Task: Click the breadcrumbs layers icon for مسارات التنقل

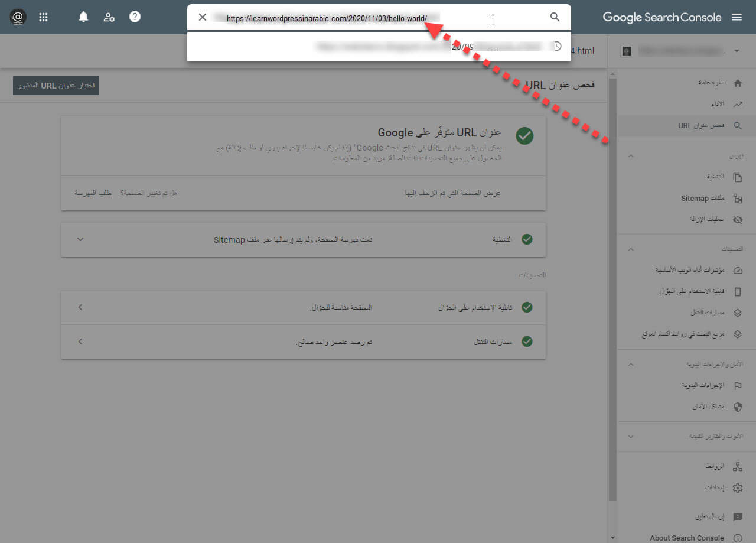Action: pyautogui.click(x=738, y=313)
